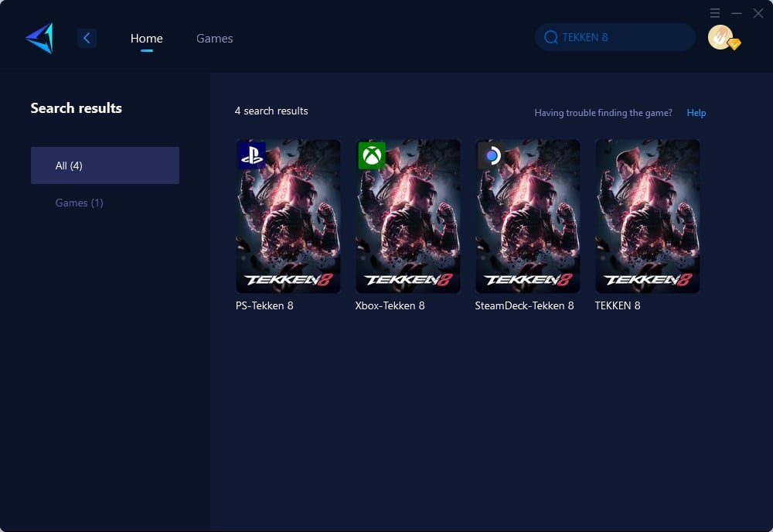Minimize the booster window
This screenshot has height=532, width=773.
(737, 13)
